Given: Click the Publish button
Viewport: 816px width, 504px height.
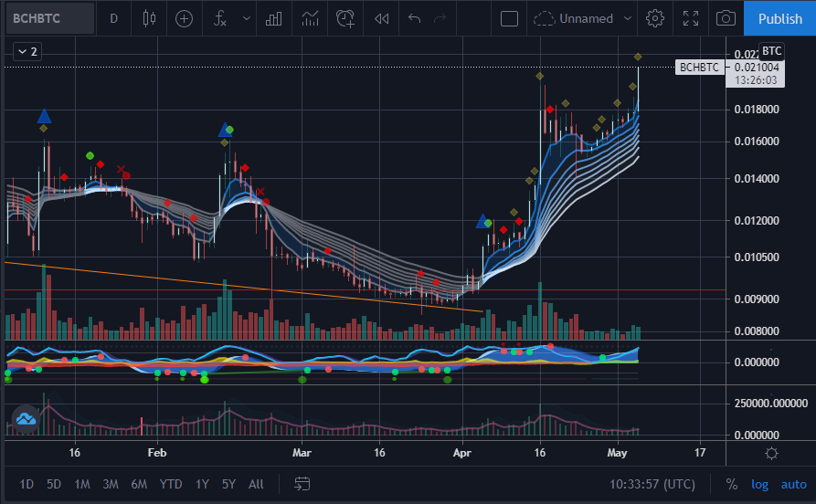Looking at the screenshot, I should click(x=779, y=19).
